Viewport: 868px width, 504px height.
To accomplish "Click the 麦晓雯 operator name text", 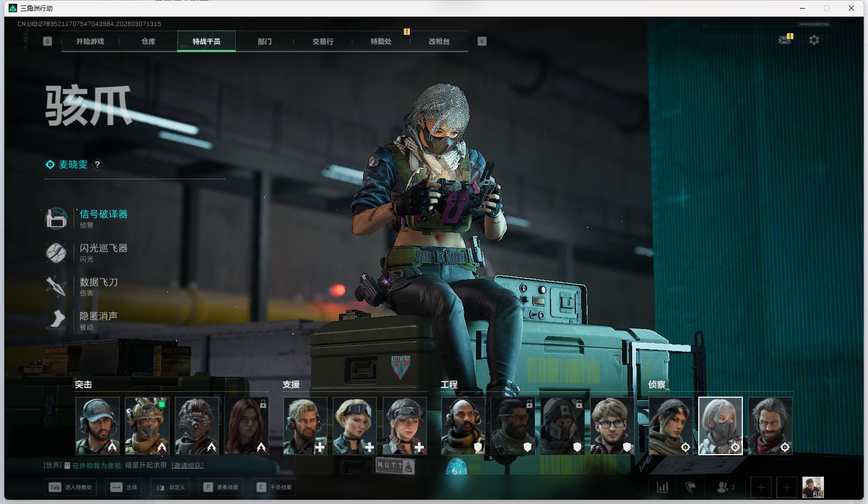I will click(x=73, y=165).
